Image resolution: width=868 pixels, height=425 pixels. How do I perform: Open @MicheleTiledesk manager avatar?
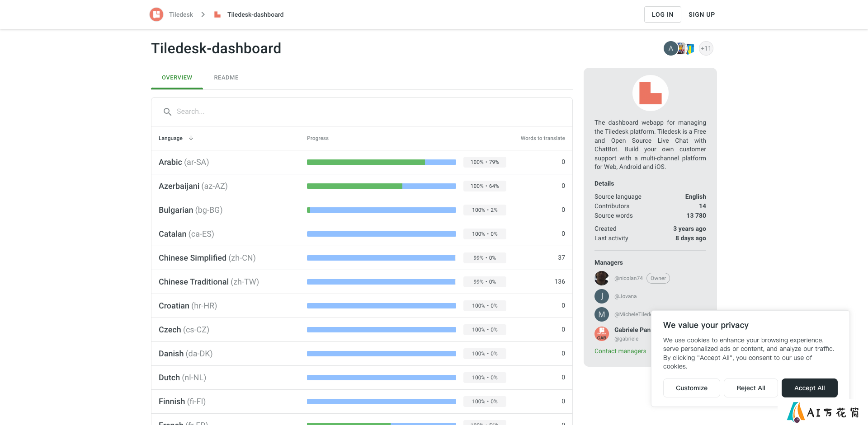(x=602, y=314)
